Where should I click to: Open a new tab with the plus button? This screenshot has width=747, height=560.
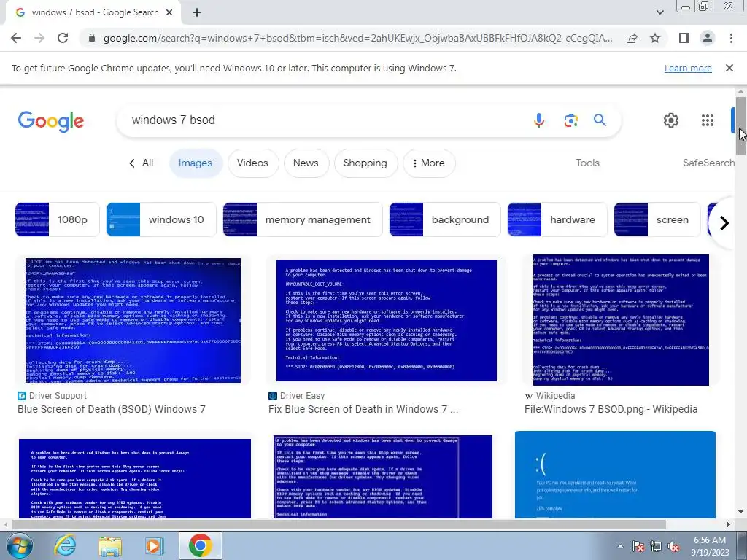[x=197, y=13]
